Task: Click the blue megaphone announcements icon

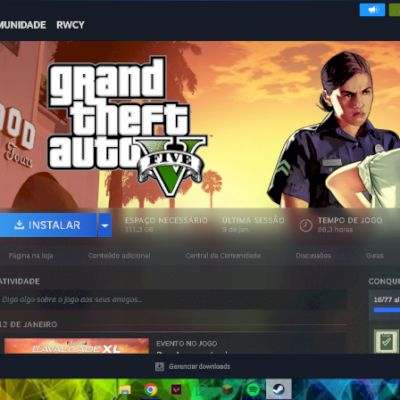Action: tap(372, 10)
